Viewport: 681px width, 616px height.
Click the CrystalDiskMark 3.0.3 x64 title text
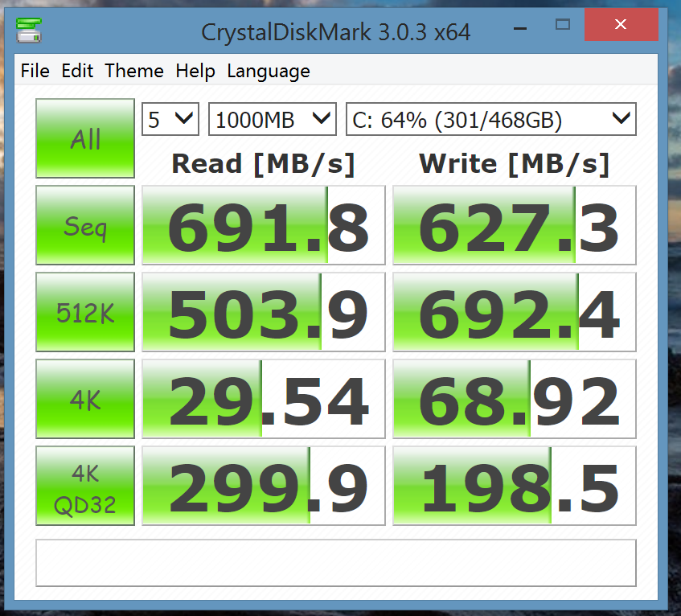click(336, 33)
